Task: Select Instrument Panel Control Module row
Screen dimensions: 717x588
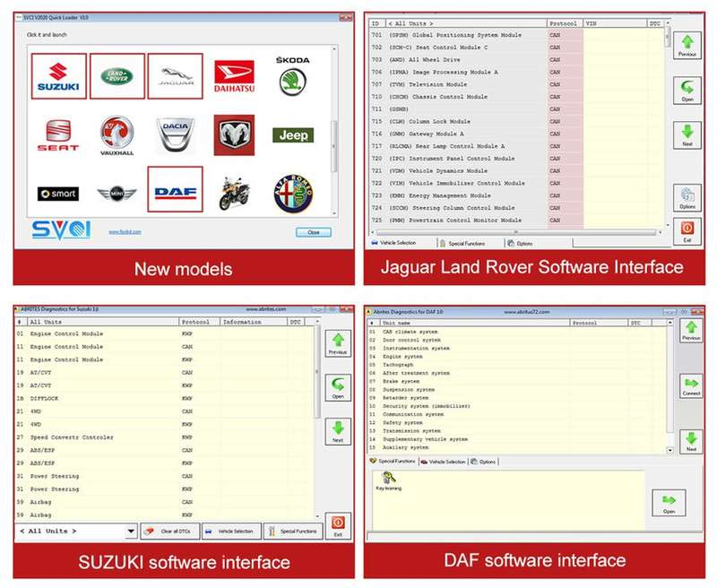Action: pyautogui.click(x=517, y=158)
